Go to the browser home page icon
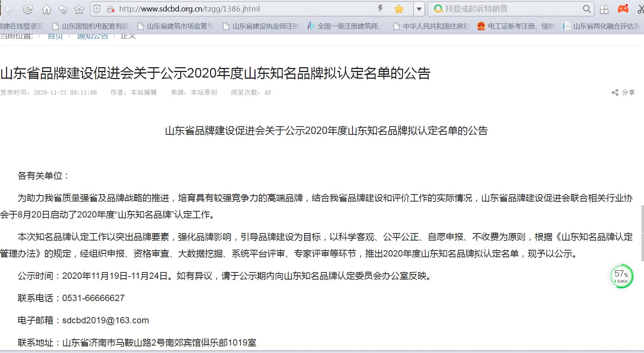Screen dimensions: 644x353 46,9
